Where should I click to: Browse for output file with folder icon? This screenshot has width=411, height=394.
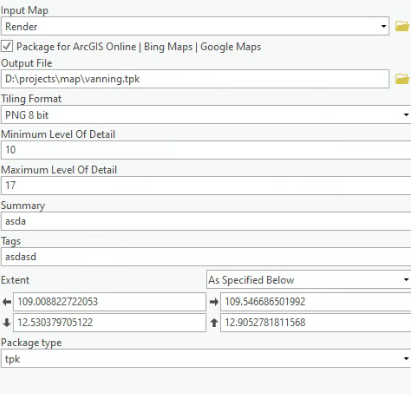coord(402,79)
